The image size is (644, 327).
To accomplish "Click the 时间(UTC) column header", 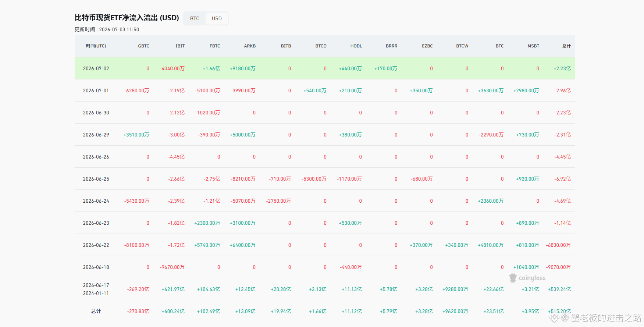I will click(96, 46).
